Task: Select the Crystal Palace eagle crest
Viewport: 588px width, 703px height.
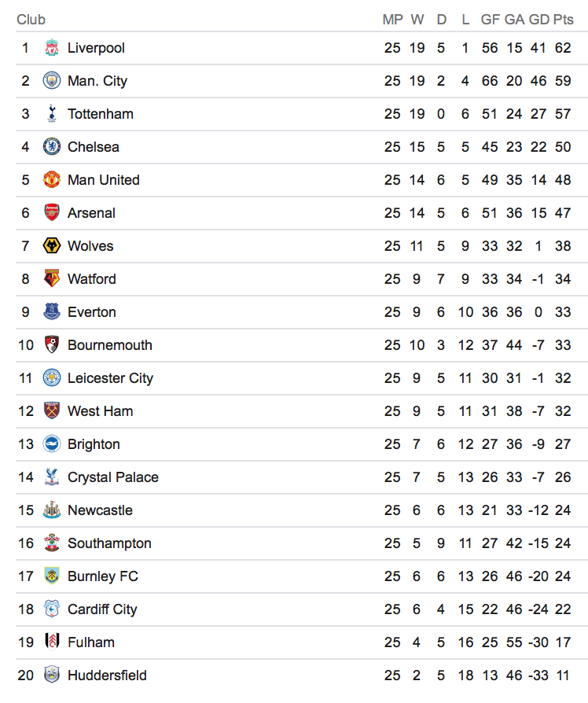Action: 52,477
